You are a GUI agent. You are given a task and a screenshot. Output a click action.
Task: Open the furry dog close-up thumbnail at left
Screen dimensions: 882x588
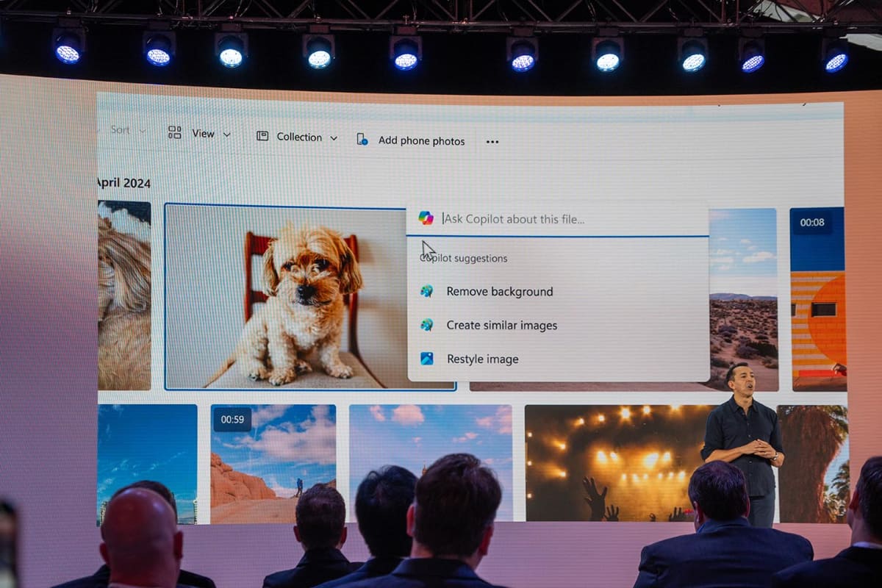click(124, 295)
